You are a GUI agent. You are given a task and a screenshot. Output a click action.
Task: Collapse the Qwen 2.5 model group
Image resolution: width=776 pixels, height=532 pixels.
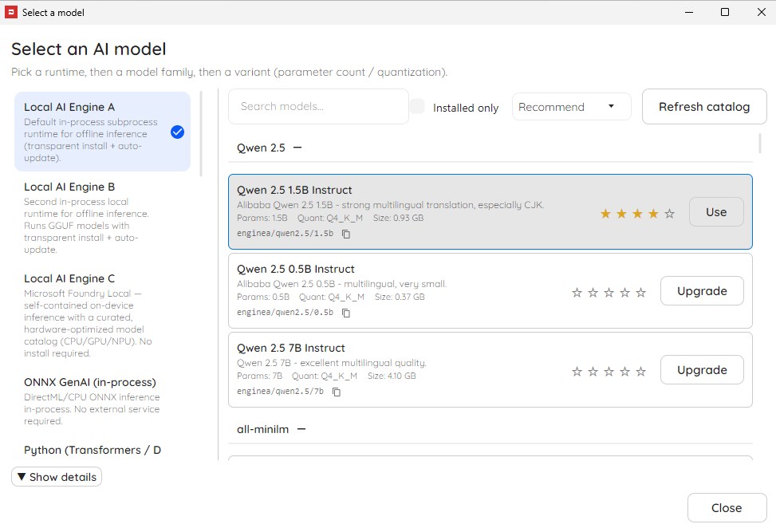pyautogui.click(x=297, y=148)
